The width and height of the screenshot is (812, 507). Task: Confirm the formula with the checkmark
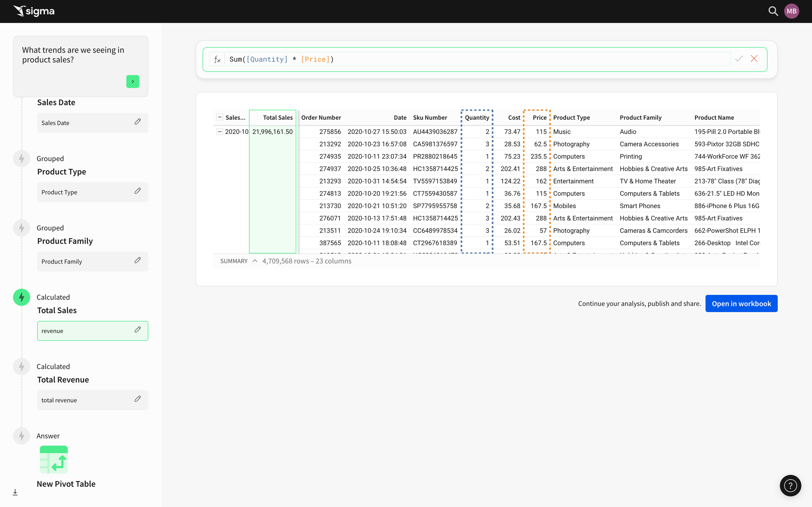(739, 59)
